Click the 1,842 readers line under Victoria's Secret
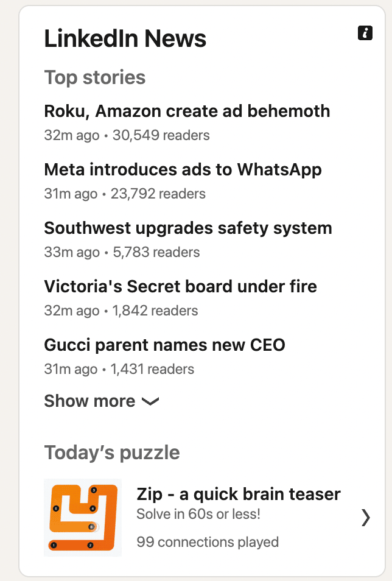The height and width of the screenshot is (581, 392). pos(121,311)
